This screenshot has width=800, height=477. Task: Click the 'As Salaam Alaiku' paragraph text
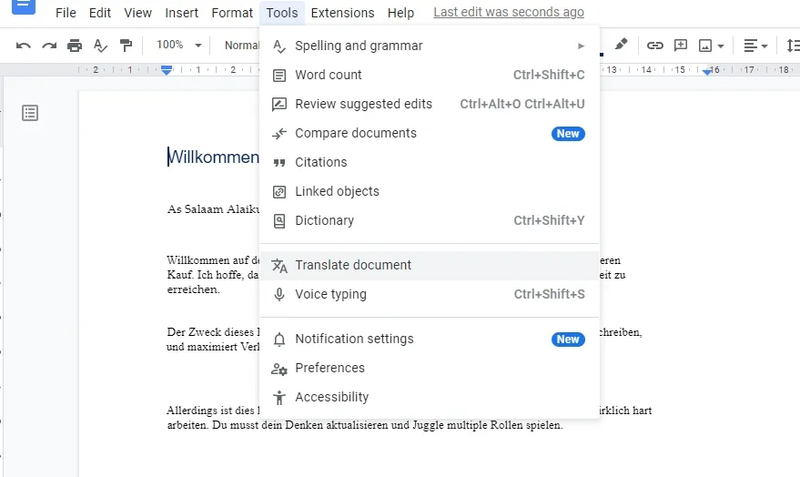tap(214, 209)
